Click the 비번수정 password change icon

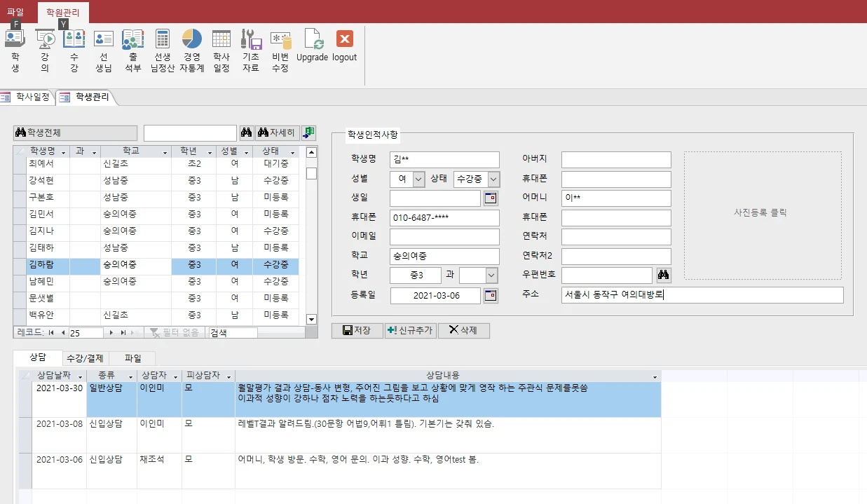(280, 49)
